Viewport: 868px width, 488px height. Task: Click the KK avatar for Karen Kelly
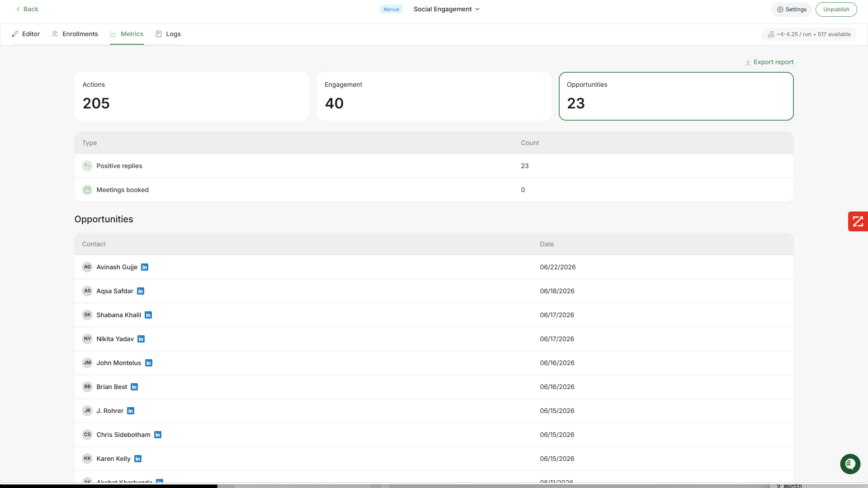point(87,459)
